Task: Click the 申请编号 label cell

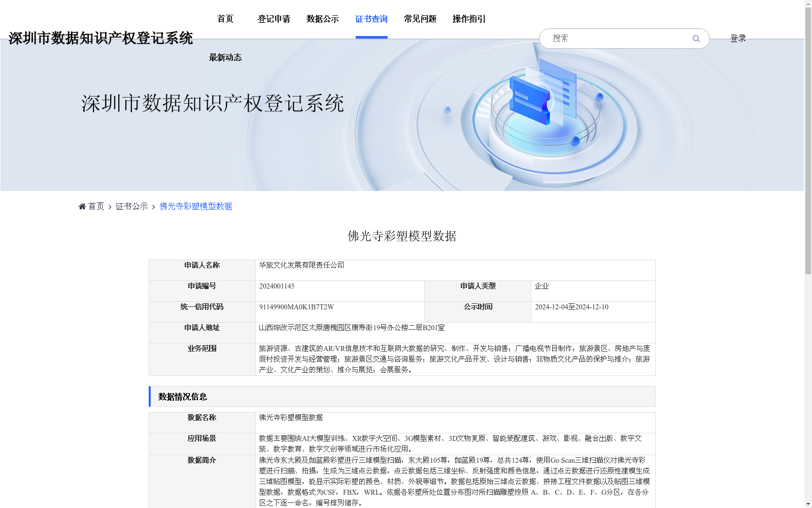Action: coord(202,291)
